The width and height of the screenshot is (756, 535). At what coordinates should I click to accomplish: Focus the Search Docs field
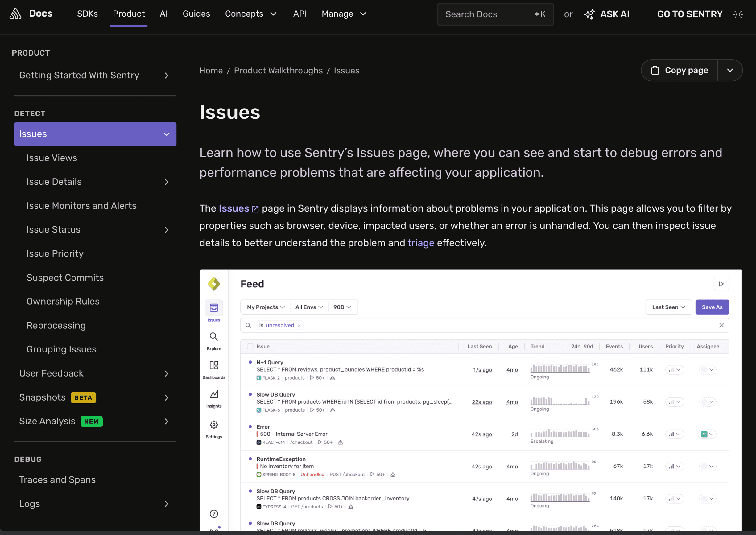click(495, 14)
